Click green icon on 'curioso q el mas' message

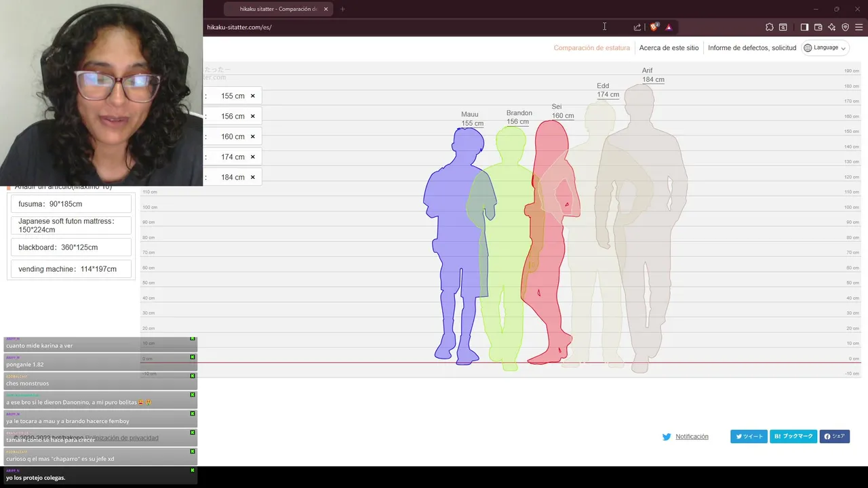(x=193, y=451)
